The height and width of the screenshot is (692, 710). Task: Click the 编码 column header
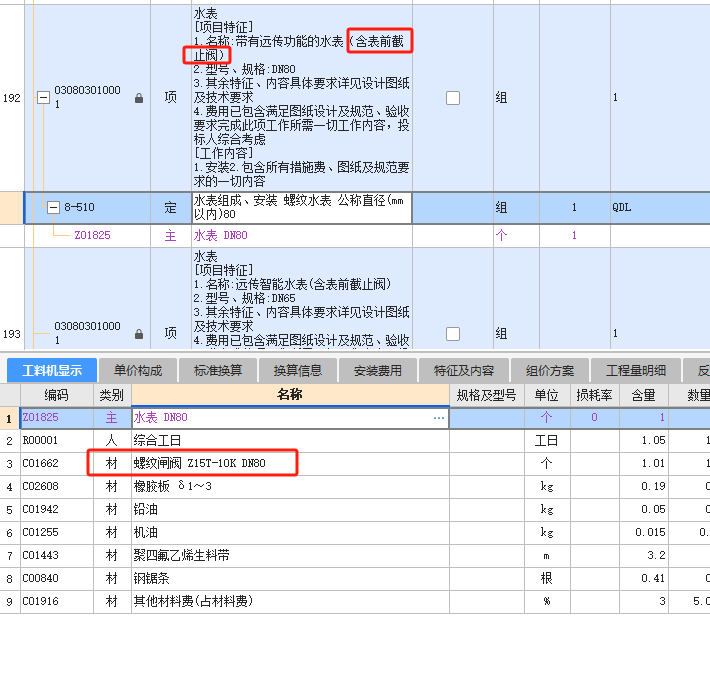[57, 395]
